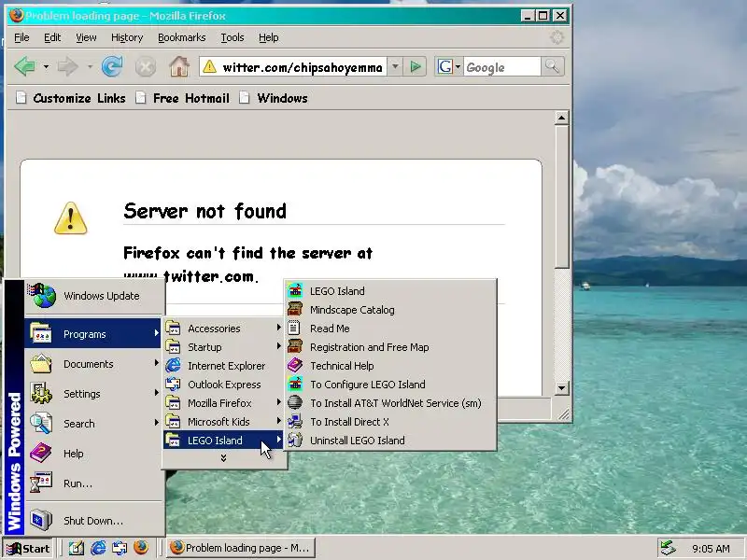747x560 pixels.
Task: Launch Firefox from quick launch bar
Action: point(141,548)
